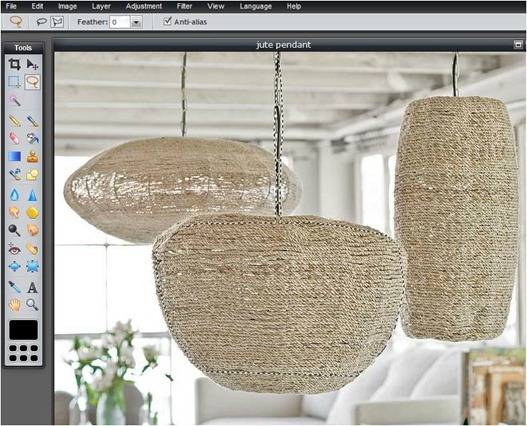Select the Pencil tool
This screenshot has height=426, width=527.
point(14,121)
